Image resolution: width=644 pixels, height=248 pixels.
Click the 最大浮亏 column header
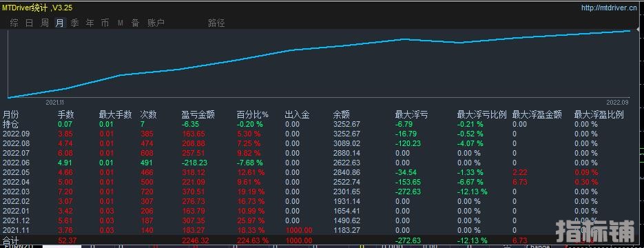411,115
